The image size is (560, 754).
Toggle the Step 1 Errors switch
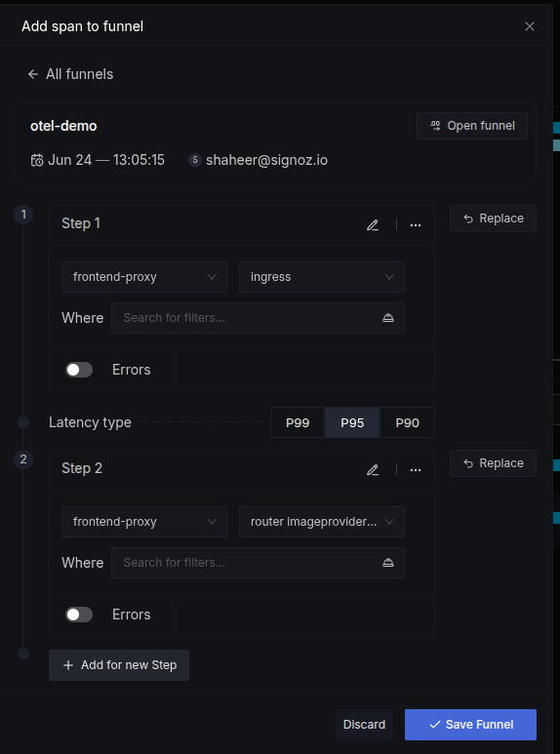tap(79, 370)
